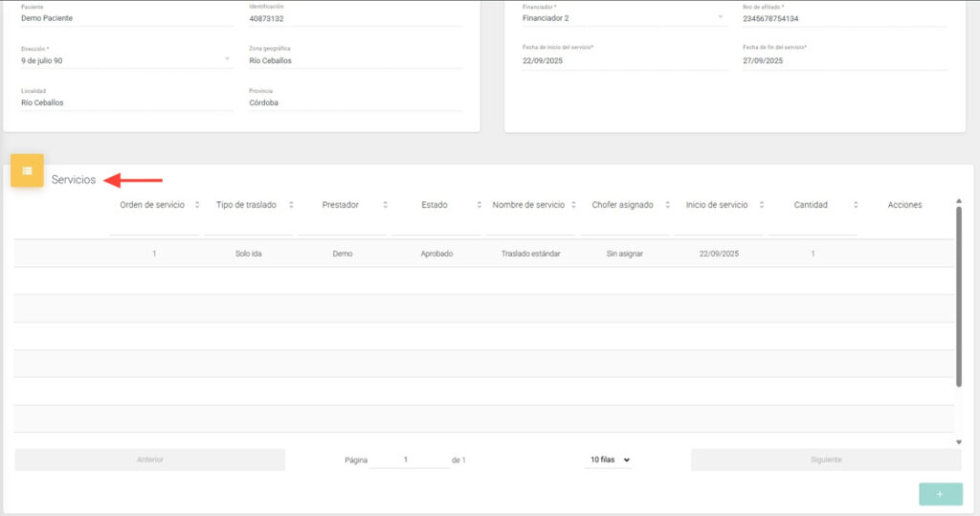Click the services table vertical scrollbar
Viewport: 980px width, 516px height.
(x=958, y=297)
